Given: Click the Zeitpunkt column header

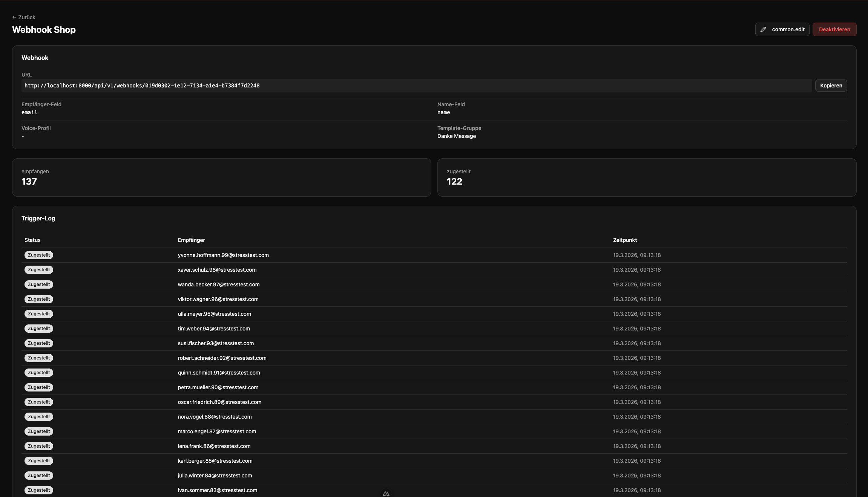Looking at the screenshot, I should 625,240.
